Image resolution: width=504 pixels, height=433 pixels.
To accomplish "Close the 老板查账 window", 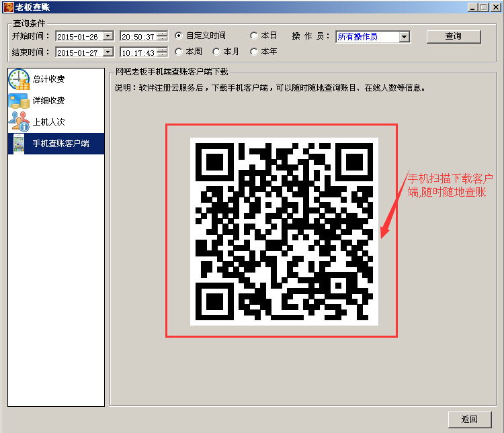I will click(495, 7).
